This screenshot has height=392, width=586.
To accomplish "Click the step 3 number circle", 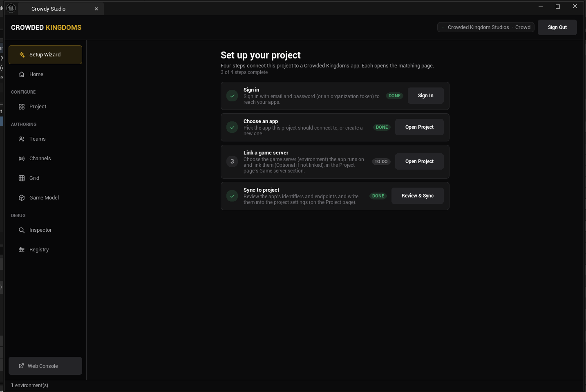I will pos(232,161).
